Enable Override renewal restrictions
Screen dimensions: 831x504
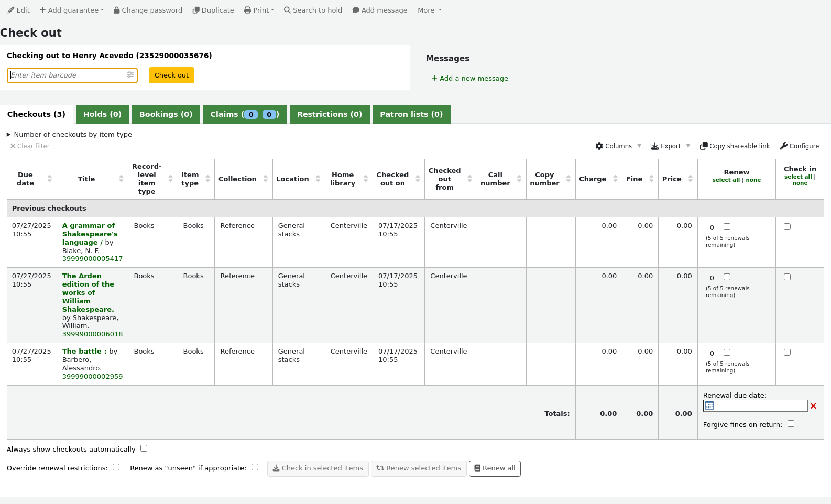pos(116,467)
